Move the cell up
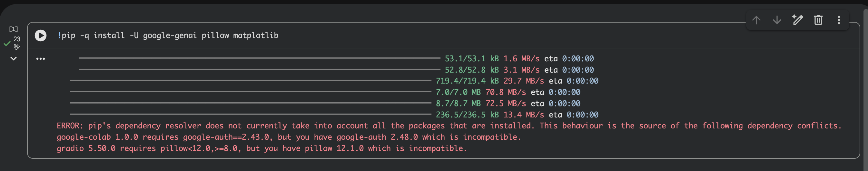Viewport: 868px width, 171px height. (756, 20)
